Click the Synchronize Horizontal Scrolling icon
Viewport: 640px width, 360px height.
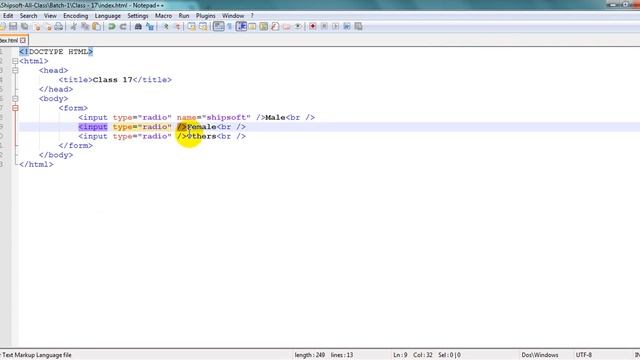pos(203,27)
